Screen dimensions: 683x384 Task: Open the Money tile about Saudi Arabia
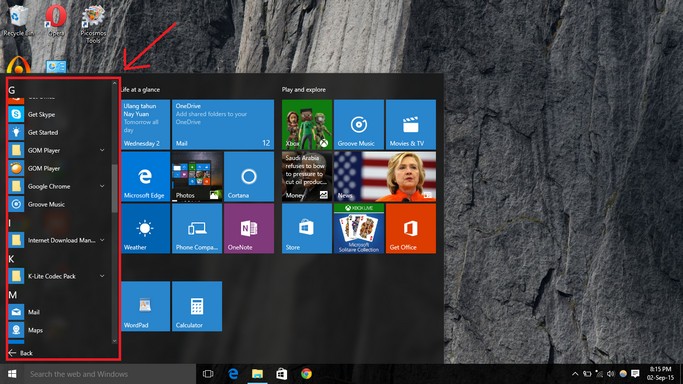pos(307,176)
